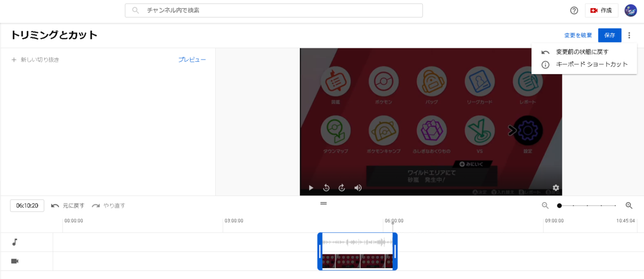Click やり直す redo button
The image size is (644, 279).
108,205
